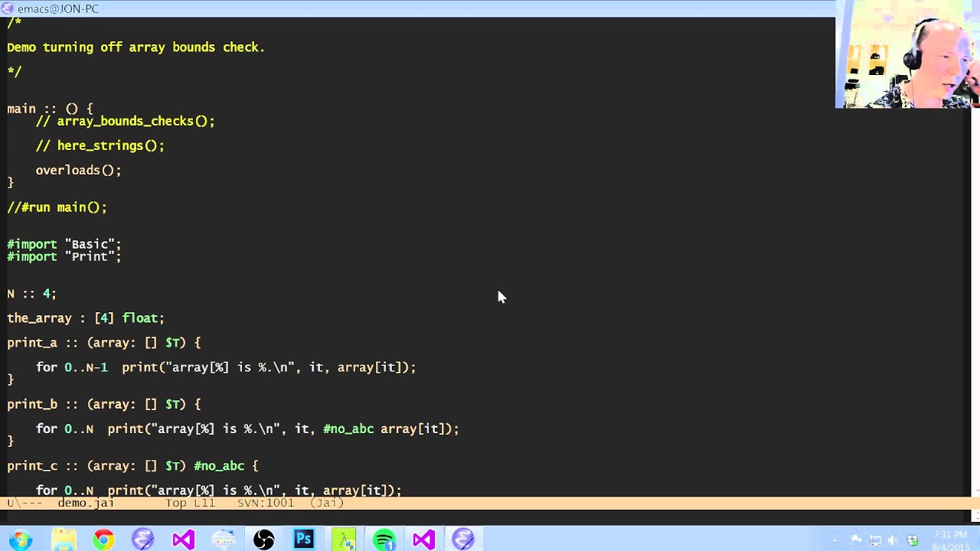Open the Visual Studio icon beside Spotify

423,540
